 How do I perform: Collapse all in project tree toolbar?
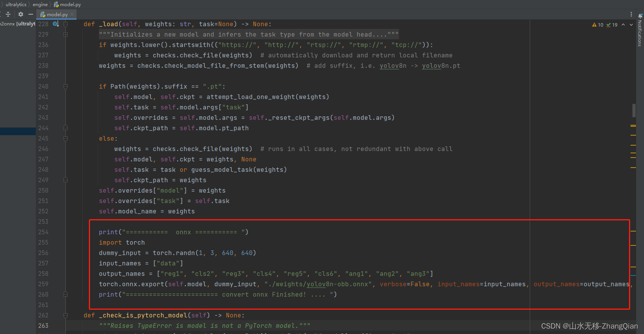(8, 14)
